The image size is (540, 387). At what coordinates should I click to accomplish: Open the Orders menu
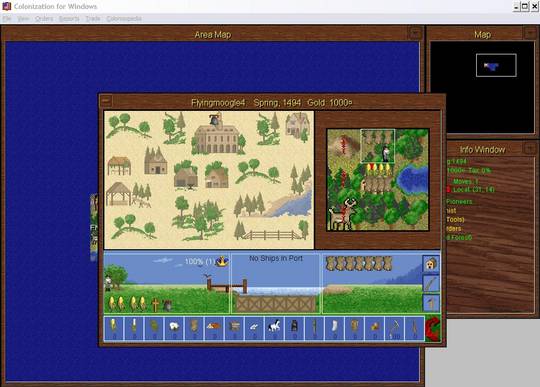click(44, 19)
